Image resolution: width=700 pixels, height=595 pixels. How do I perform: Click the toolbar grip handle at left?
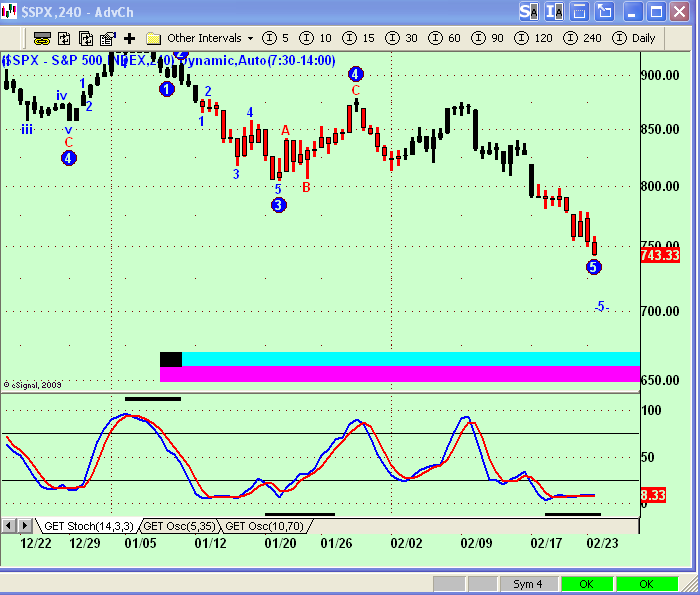22,38
